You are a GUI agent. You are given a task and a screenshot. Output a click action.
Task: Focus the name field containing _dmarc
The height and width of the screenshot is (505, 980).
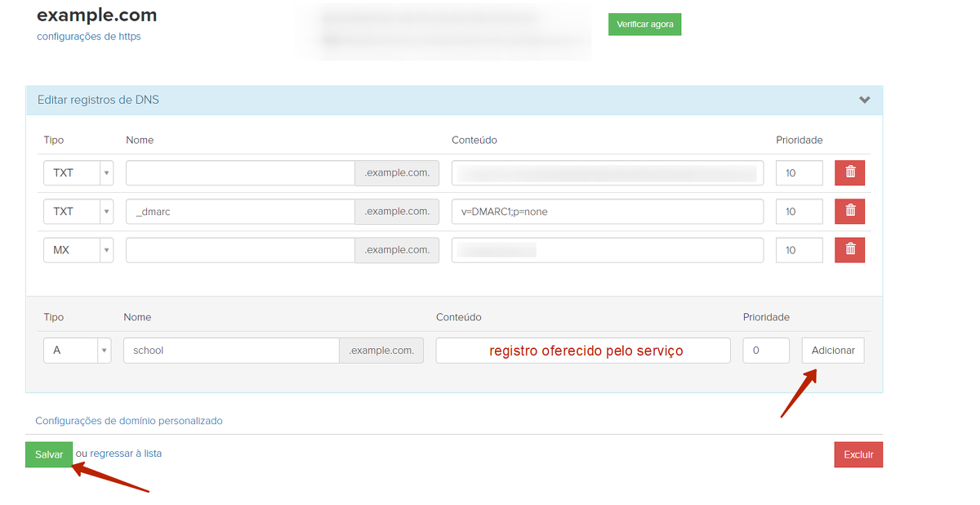239,211
